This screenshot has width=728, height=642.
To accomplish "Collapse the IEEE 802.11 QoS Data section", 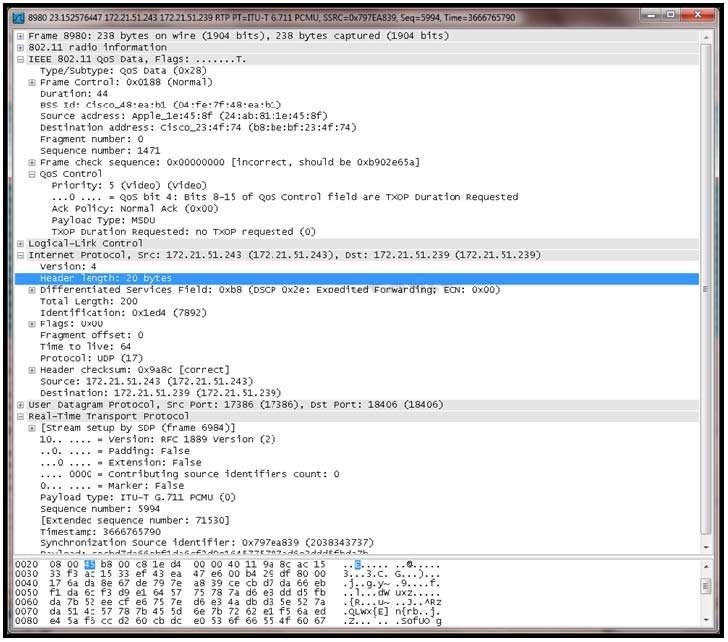I will coord(21,59).
